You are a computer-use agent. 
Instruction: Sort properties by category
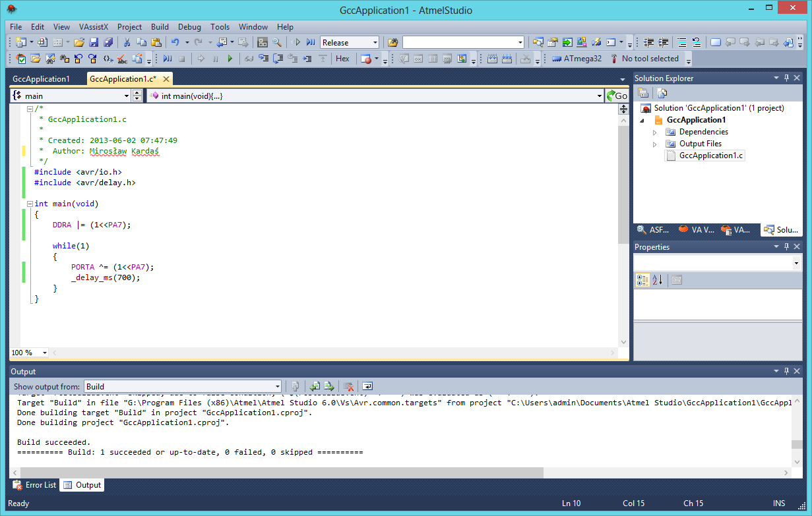tap(642, 280)
